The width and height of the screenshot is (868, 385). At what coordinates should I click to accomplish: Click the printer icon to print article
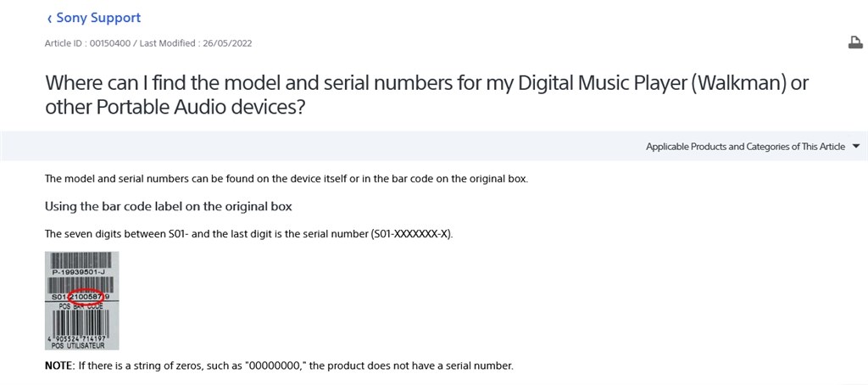tap(855, 42)
